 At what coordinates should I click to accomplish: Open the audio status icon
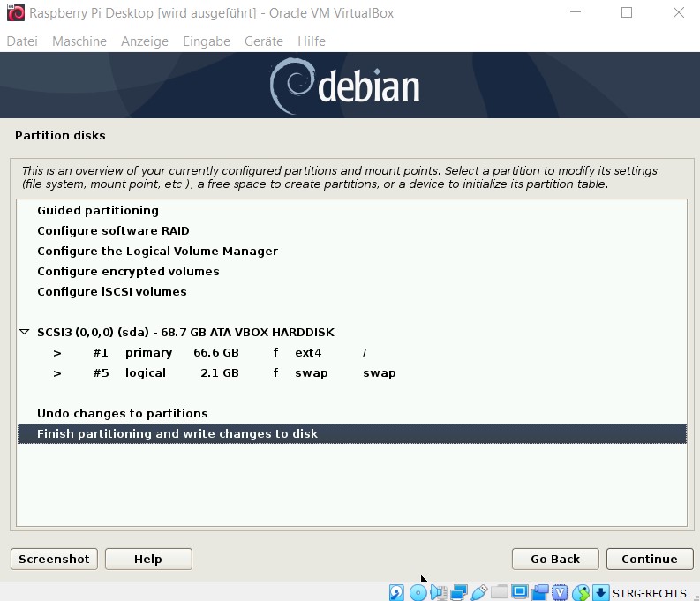439,592
